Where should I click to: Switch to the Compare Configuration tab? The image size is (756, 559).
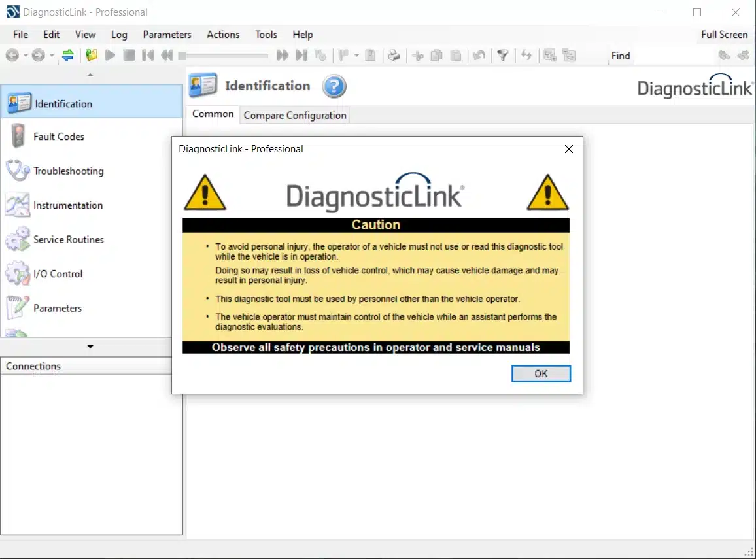pos(295,116)
